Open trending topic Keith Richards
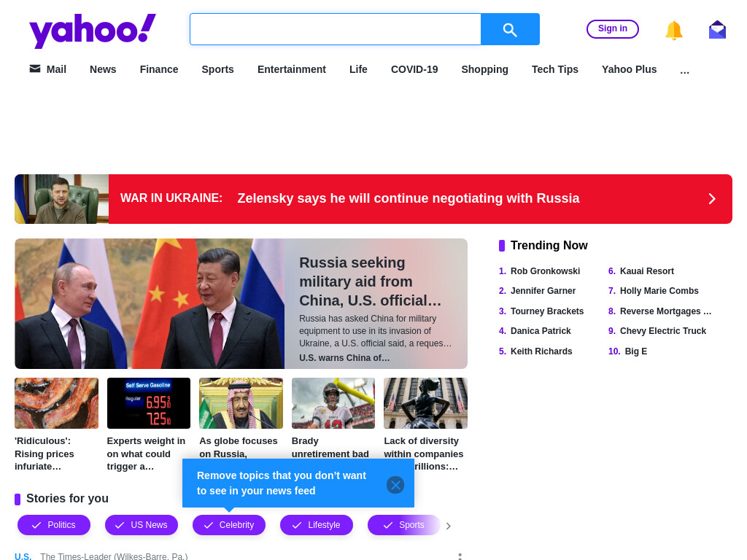The width and height of the screenshot is (747, 560). tap(541, 351)
